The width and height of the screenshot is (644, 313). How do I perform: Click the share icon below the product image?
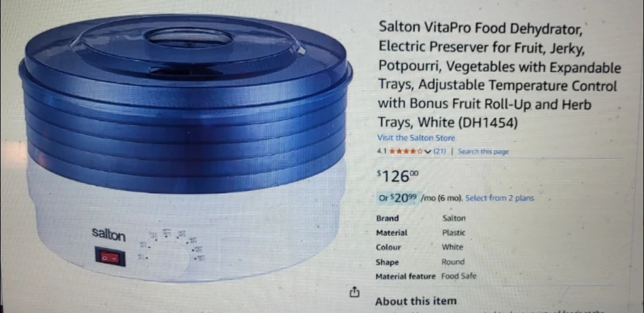[354, 292]
